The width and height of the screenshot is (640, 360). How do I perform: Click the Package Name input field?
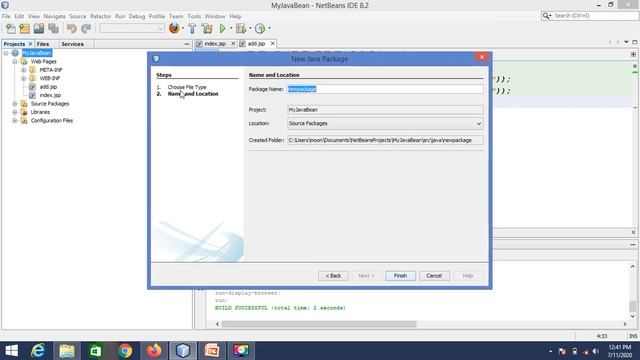point(385,89)
